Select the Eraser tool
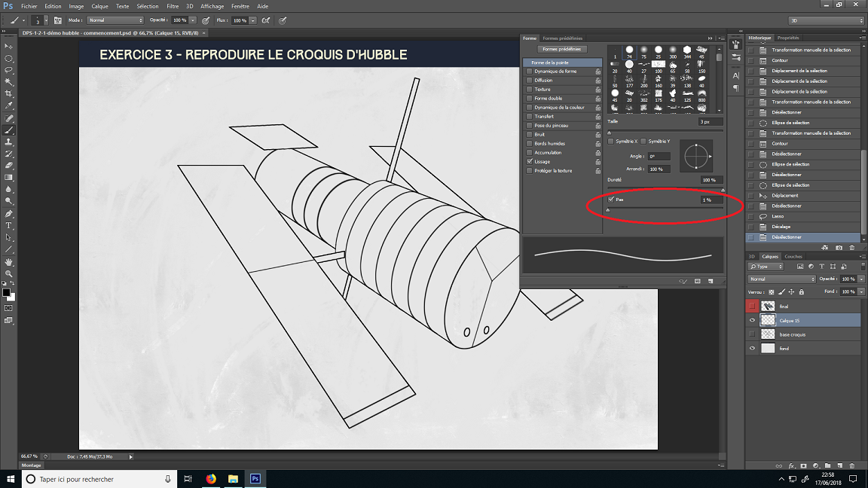 9,166
